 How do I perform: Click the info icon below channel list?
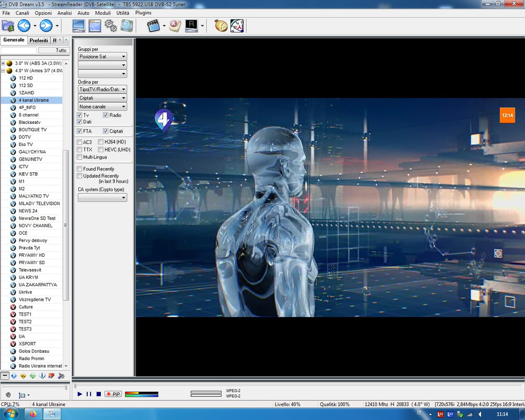[42, 376]
